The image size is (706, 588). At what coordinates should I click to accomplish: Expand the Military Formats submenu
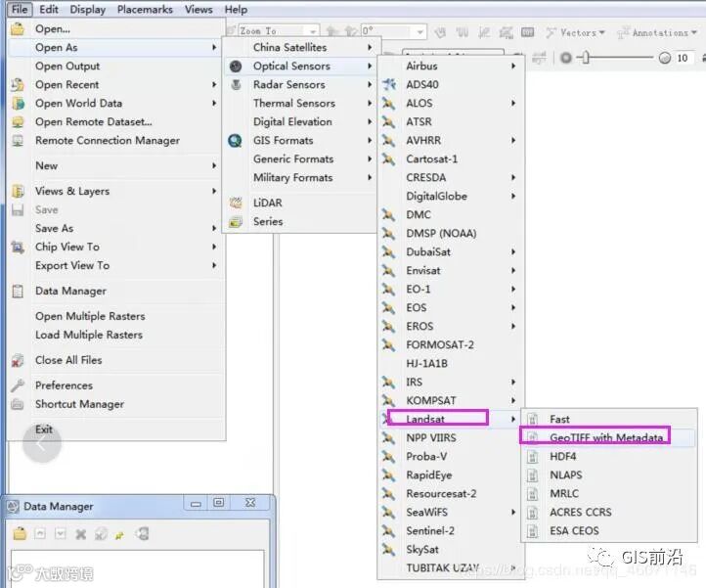[x=300, y=177]
